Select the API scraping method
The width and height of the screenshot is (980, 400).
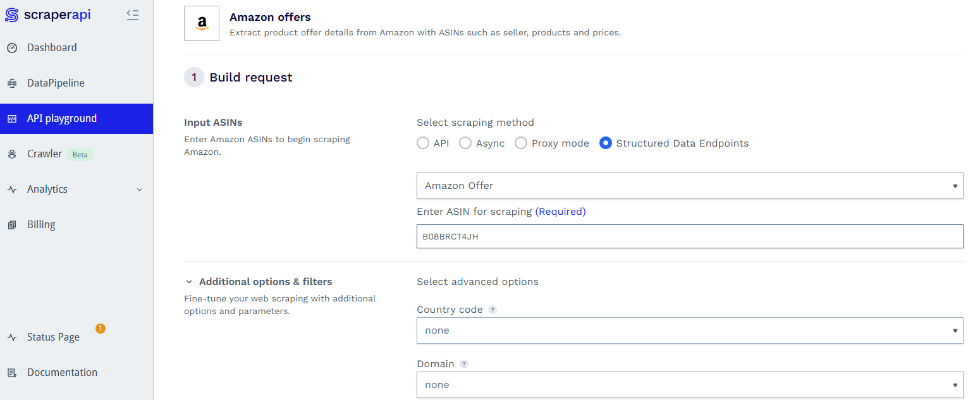click(423, 143)
